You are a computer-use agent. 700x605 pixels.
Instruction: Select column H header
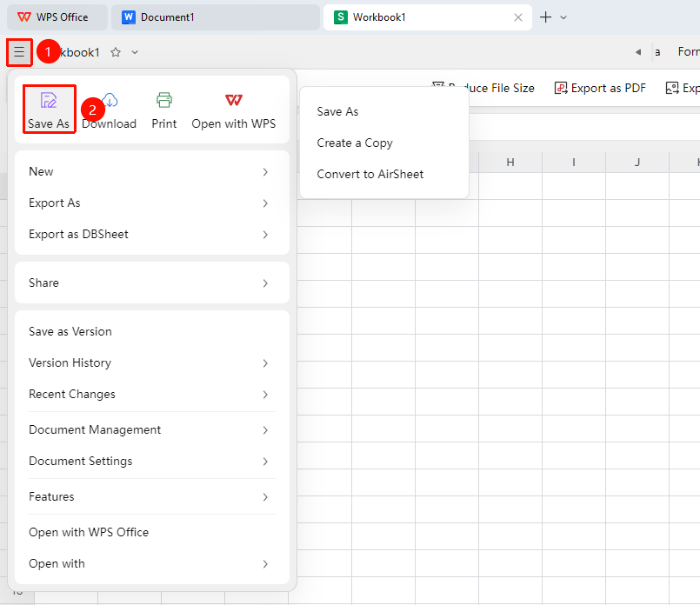510,163
